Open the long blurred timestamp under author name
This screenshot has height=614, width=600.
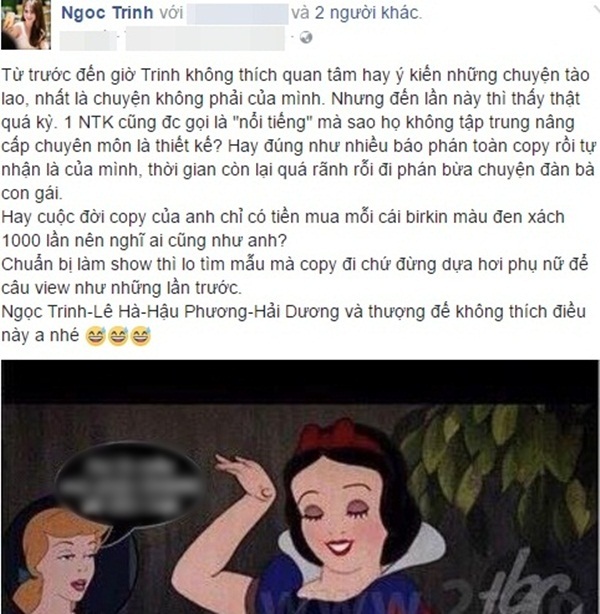[x=205, y=38]
